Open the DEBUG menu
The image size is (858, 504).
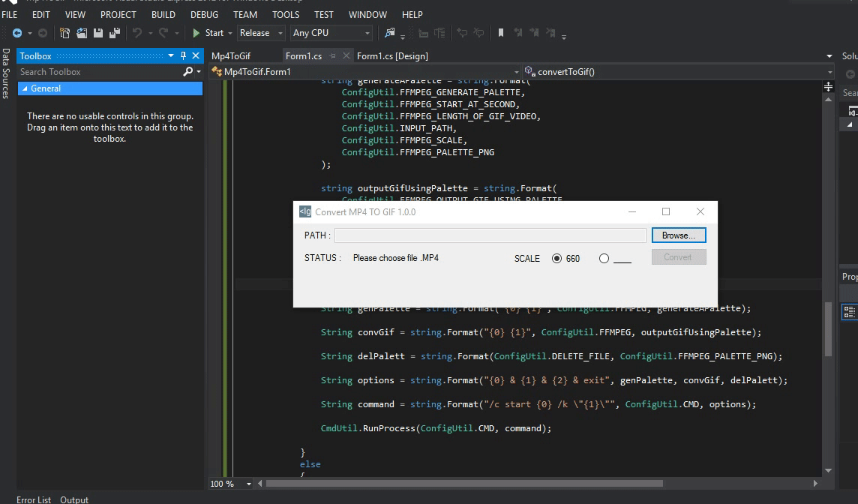pyautogui.click(x=204, y=15)
